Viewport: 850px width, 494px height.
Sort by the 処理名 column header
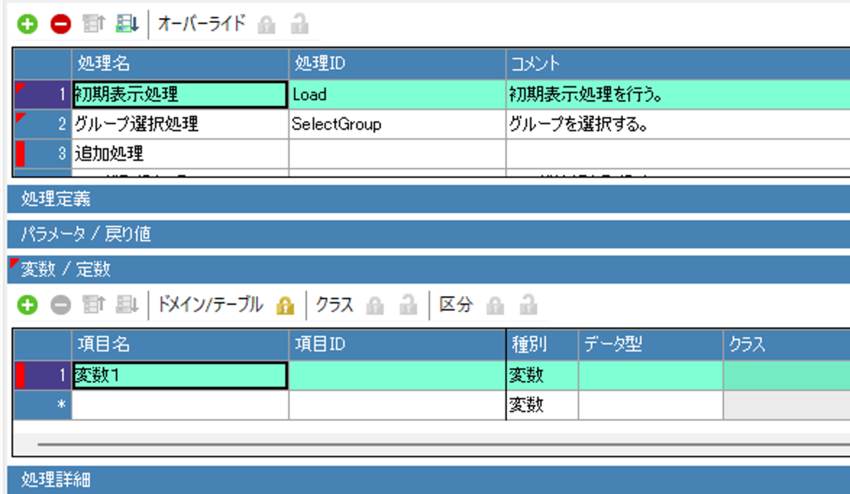[x=180, y=64]
